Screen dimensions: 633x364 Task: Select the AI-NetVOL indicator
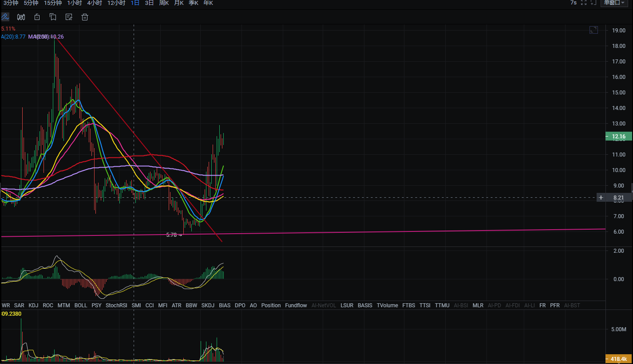pyautogui.click(x=324, y=305)
